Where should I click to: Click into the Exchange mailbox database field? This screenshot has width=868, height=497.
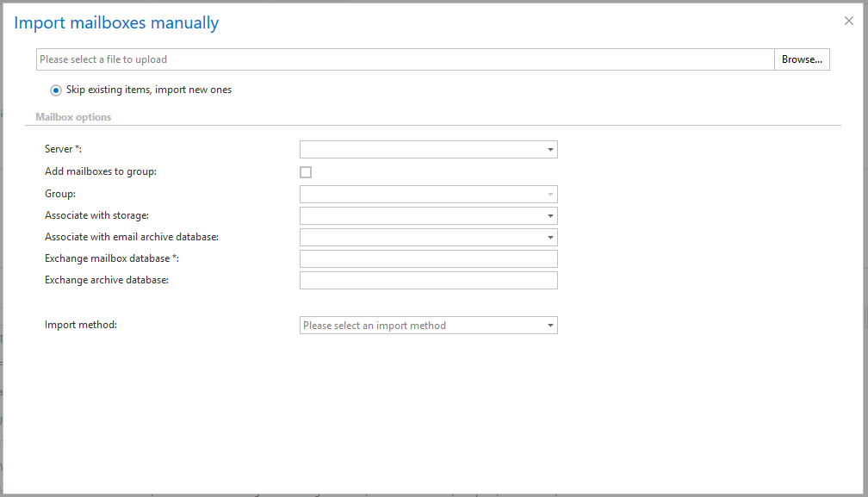point(428,259)
